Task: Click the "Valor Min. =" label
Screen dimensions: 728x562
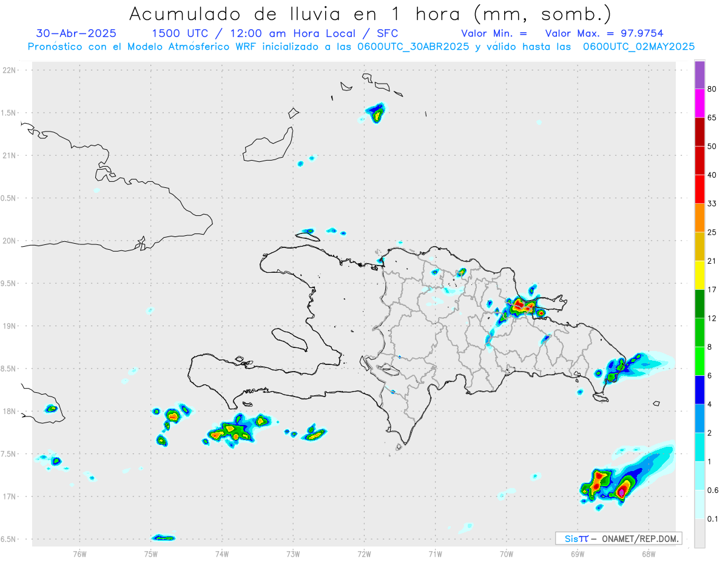Action: (x=494, y=33)
